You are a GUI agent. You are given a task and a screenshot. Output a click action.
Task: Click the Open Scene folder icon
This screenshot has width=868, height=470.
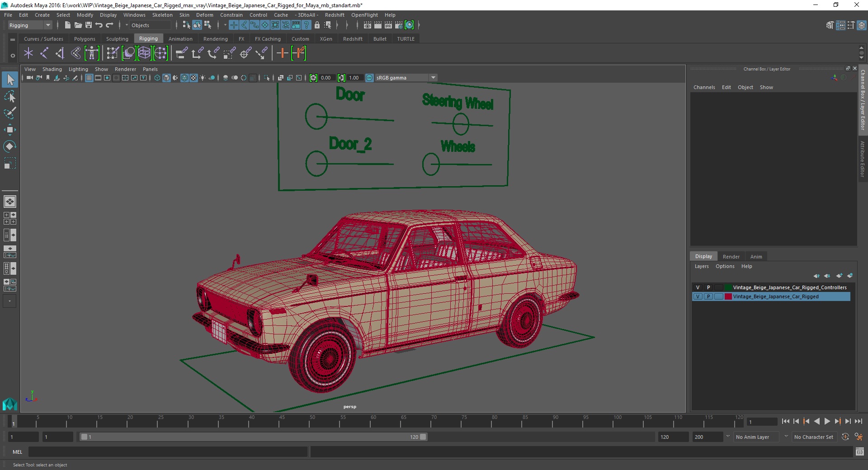tap(78, 25)
